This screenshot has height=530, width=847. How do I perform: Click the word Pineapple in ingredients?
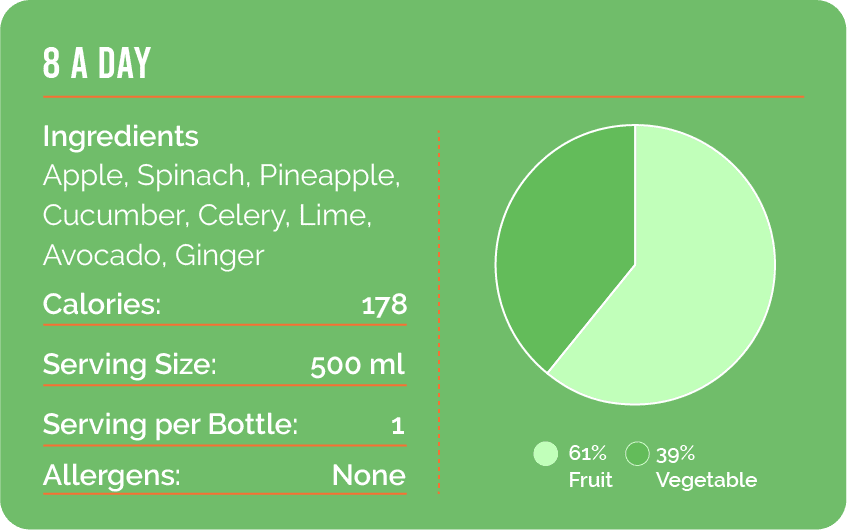click(329, 176)
